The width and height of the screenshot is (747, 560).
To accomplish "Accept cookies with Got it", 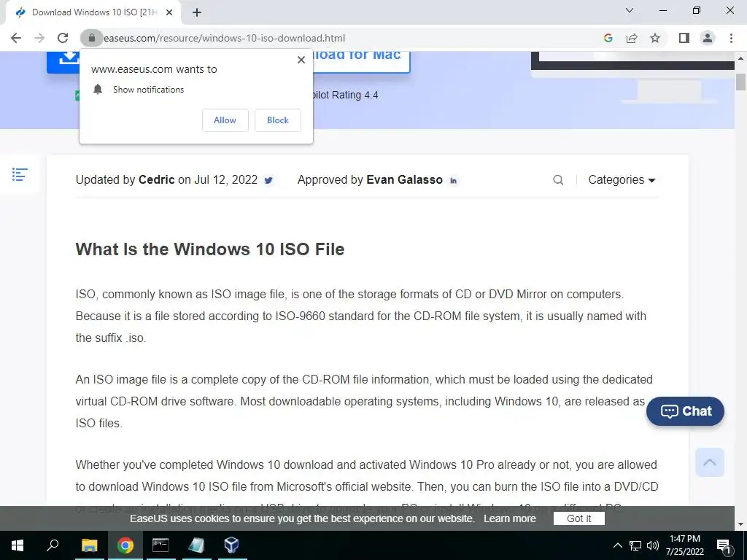I will (x=578, y=518).
